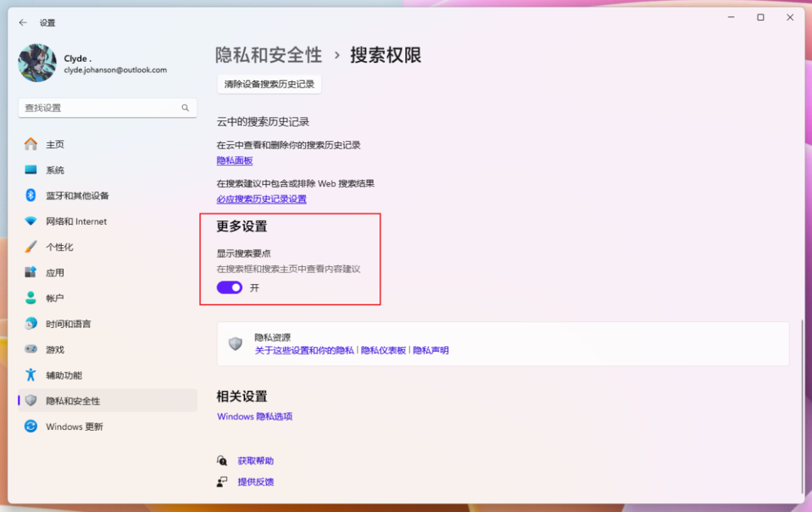The height and width of the screenshot is (512, 812).
Task: Open 蓝牙和其他设备 via Bluetooth icon
Action: 31,195
